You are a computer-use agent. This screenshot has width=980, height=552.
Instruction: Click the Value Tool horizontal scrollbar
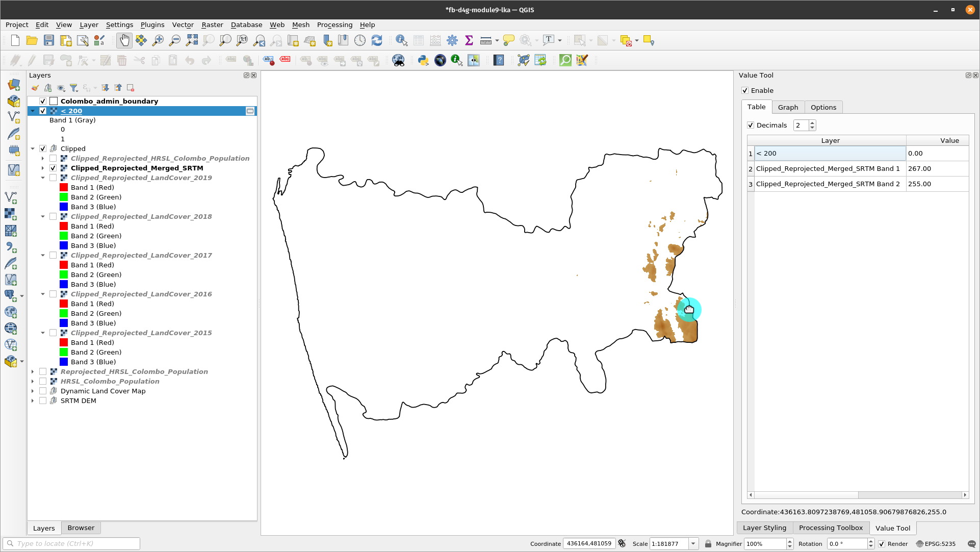pos(858,495)
